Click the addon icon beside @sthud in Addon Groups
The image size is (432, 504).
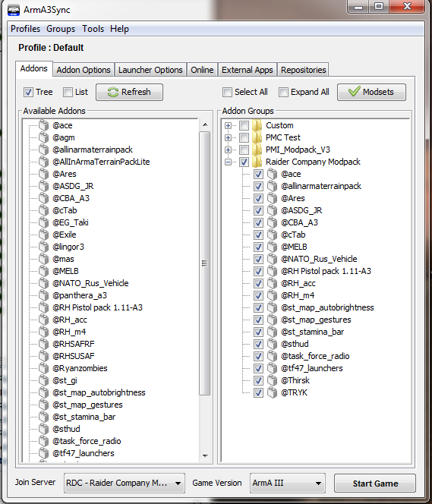coord(273,344)
